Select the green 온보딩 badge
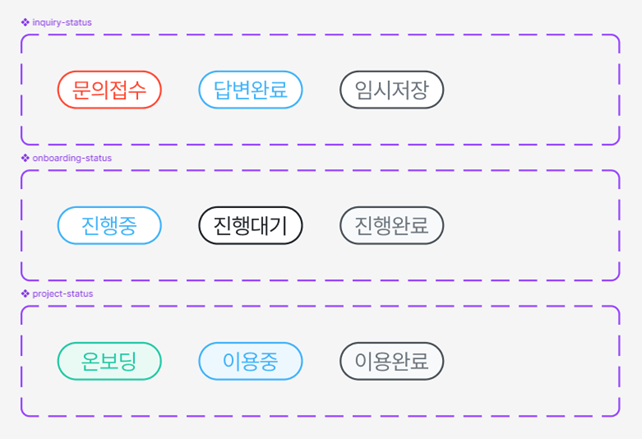This screenshot has width=642, height=439. tap(109, 361)
